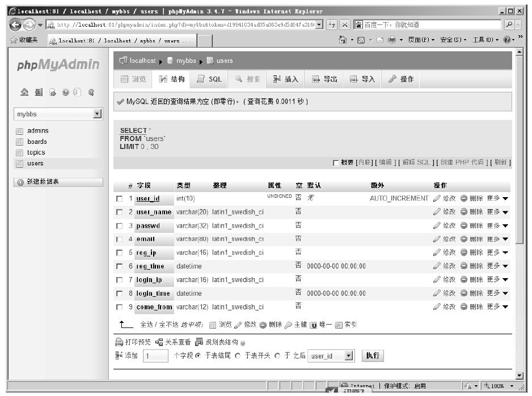The height and width of the screenshot is (396, 532).
Task: Check the box for the passwd row
Action: (x=120, y=226)
